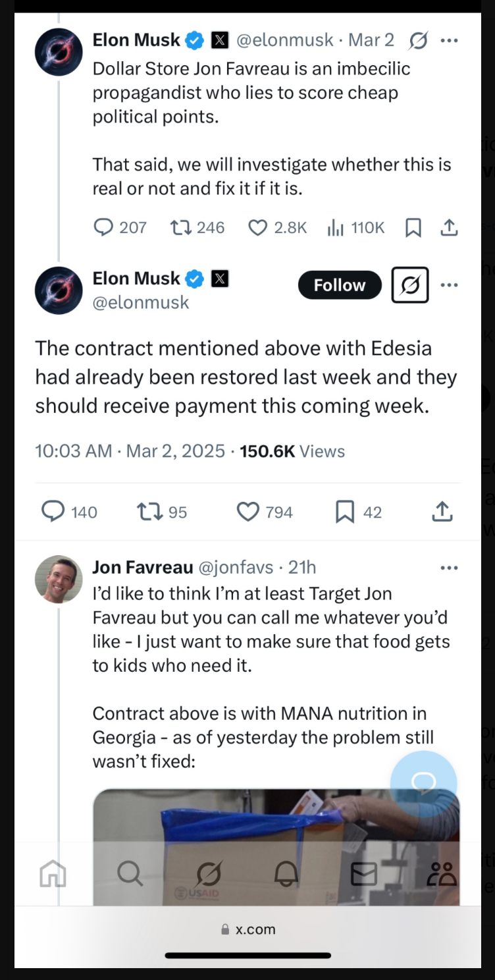Repost the main post with 95 reposts

click(x=162, y=512)
